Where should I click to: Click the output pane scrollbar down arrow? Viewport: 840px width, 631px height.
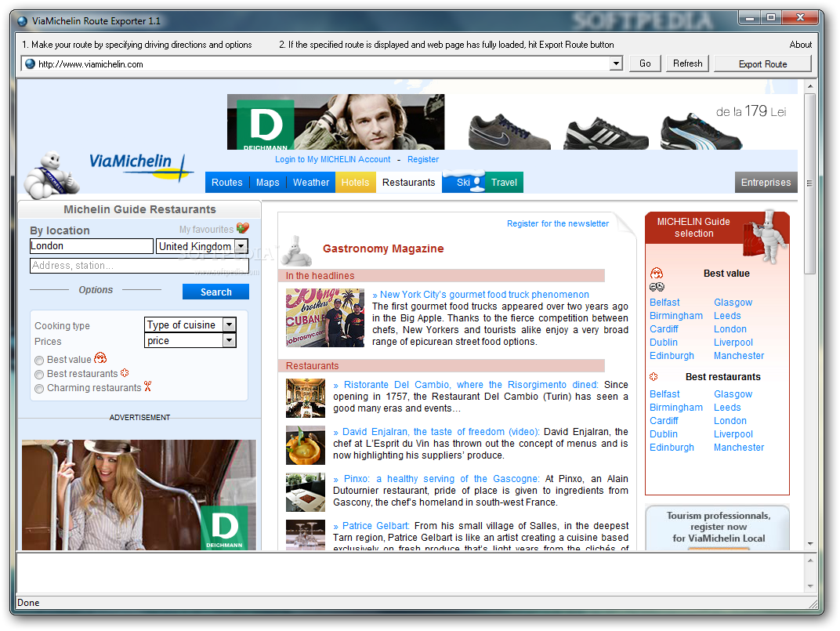(809, 586)
